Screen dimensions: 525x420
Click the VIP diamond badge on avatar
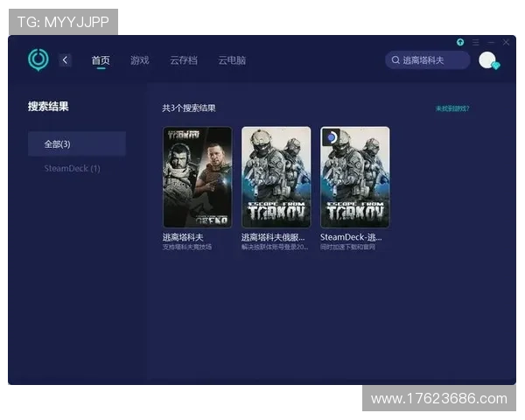pyautogui.click(x=496, y=66)
